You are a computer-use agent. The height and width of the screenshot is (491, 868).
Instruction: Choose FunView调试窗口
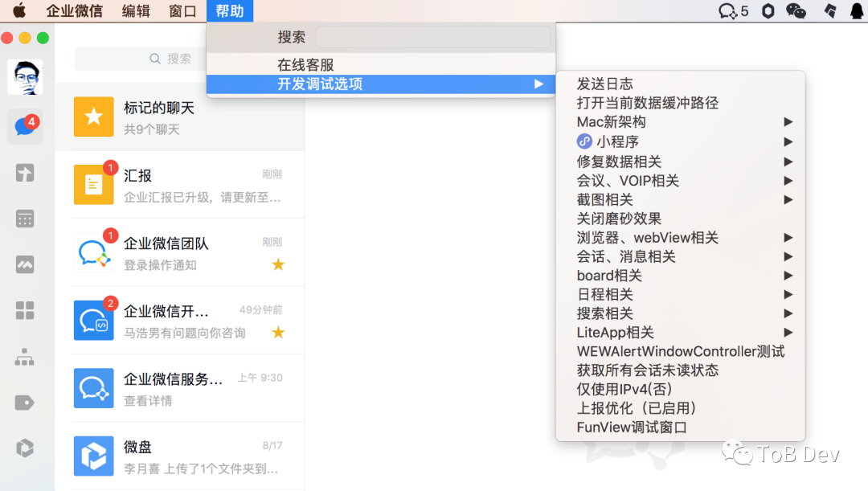click(681, 428)
